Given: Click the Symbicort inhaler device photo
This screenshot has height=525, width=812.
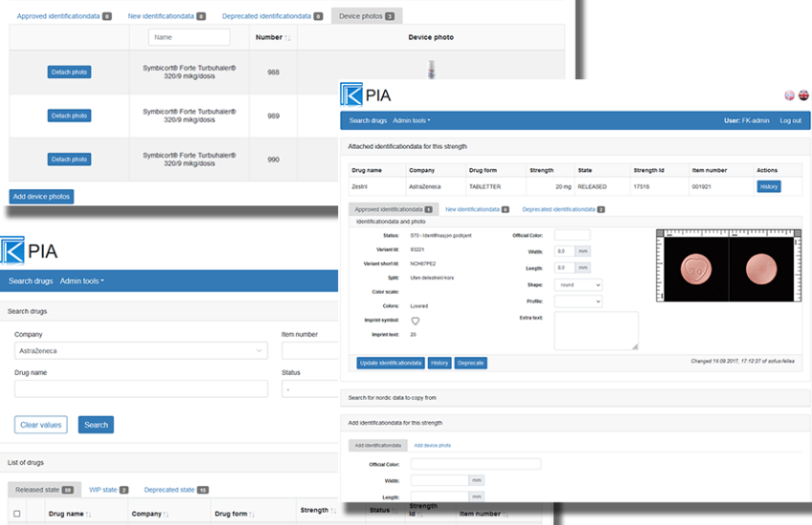Looking at the screenshot, I should click(x=431, y=70).
